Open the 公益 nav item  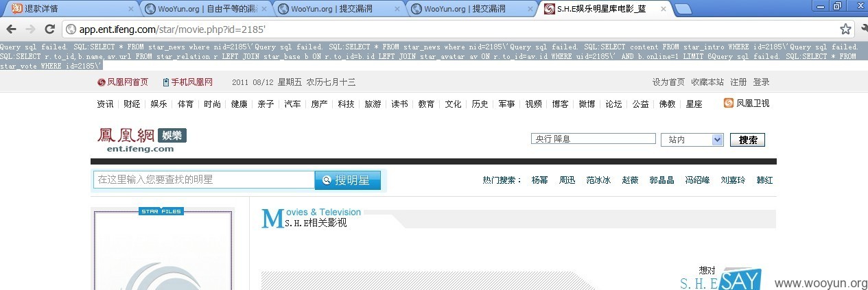640,104
